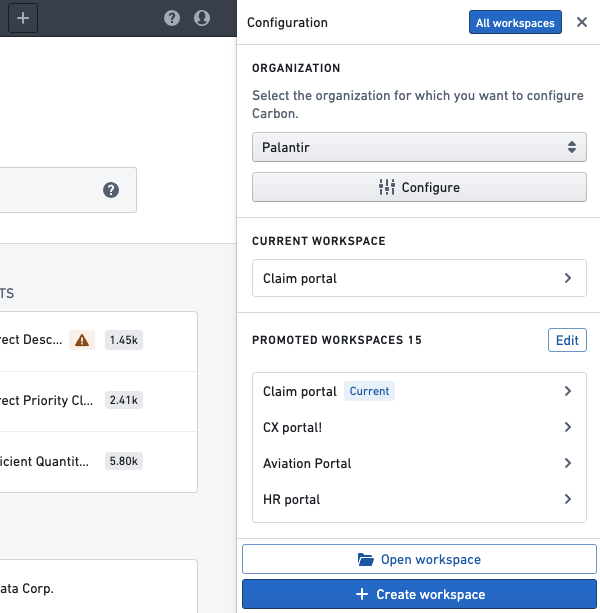The height and width of the screenshot is (613, 600).
Task: Click the 1.45k count badge
Action: tap(124, 340)
